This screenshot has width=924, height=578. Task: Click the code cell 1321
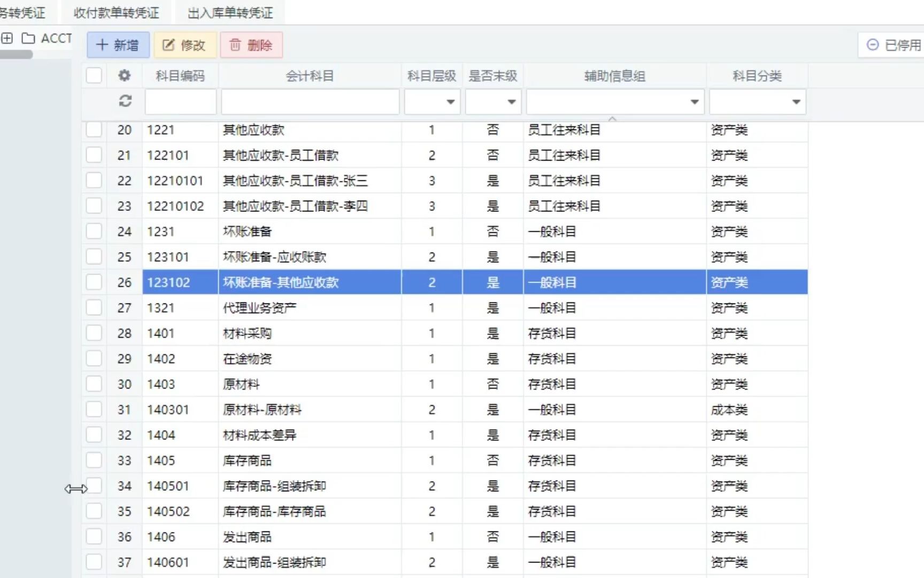click(180, 308)
